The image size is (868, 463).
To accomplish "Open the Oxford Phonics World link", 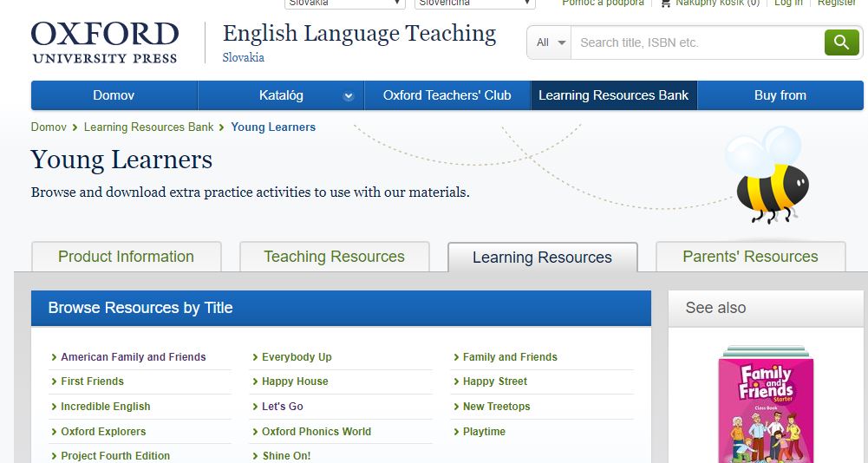I will tap(317, 432).
